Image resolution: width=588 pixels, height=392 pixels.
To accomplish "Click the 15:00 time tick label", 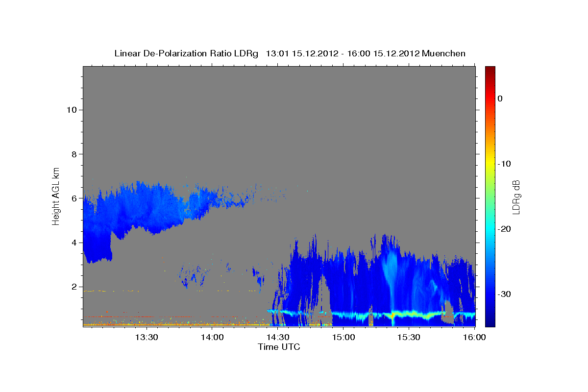I will tap(343, 337).
